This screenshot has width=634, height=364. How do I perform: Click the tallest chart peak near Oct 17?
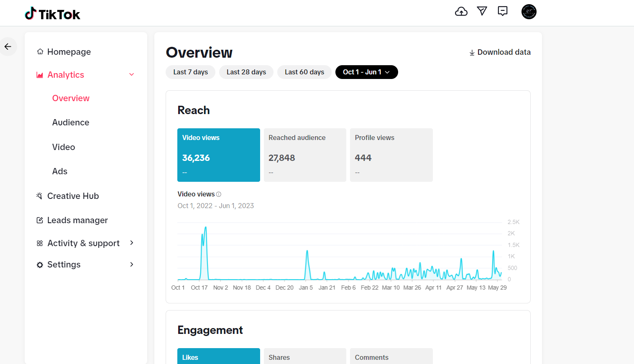205,228
